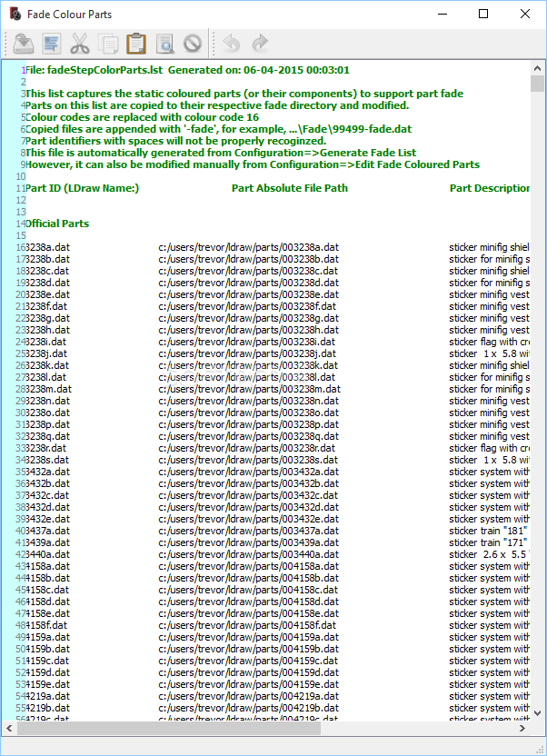Screen dimensions: 547x756
Task: Click the 'Official Parts' section heading
Action: click(x=57, y=224)
